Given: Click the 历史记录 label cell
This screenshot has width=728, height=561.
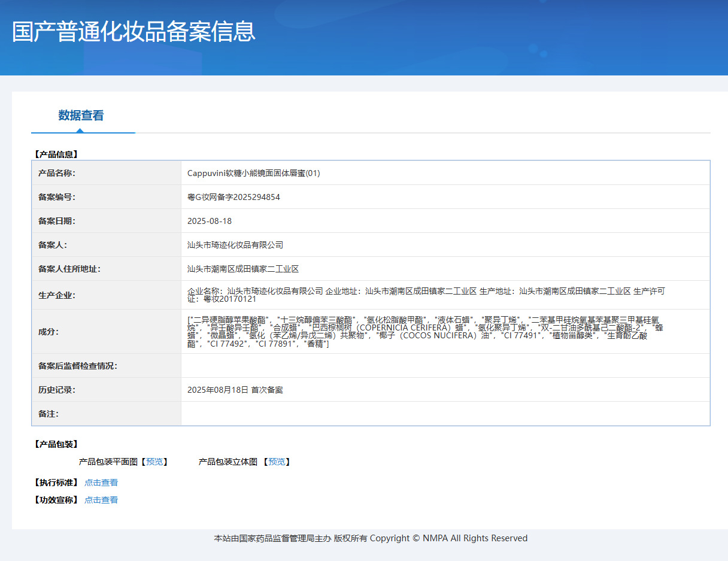Looking at the screenshot, I should click(107, 390).
